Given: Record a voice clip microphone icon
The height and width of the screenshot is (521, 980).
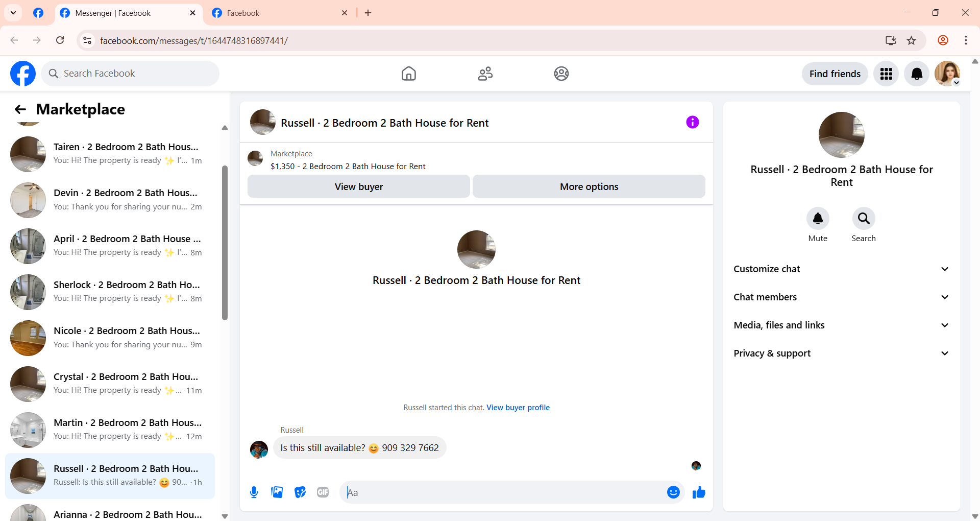Looking at the screenshot, I should click(x=254, y=492).
